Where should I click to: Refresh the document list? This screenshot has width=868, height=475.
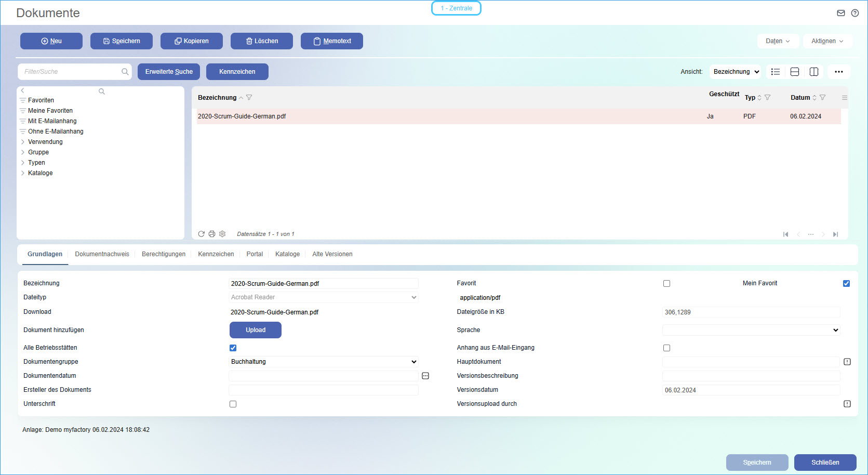pyautogui.click(x=202, y=234)
